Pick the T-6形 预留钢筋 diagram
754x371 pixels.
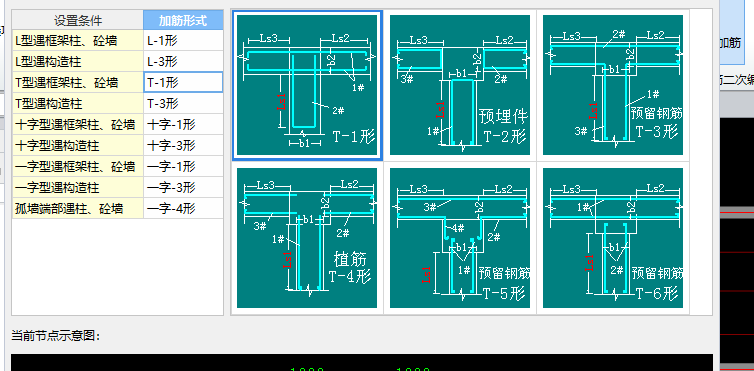coord(613,238)
